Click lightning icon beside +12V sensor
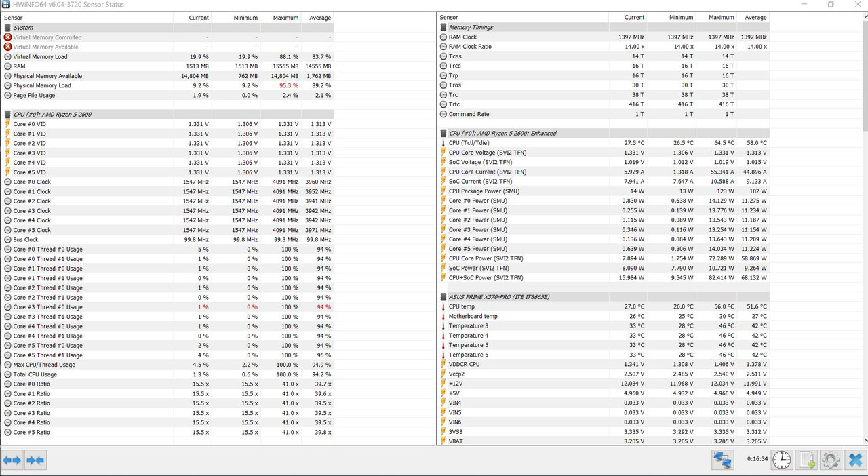 (443, 384)
